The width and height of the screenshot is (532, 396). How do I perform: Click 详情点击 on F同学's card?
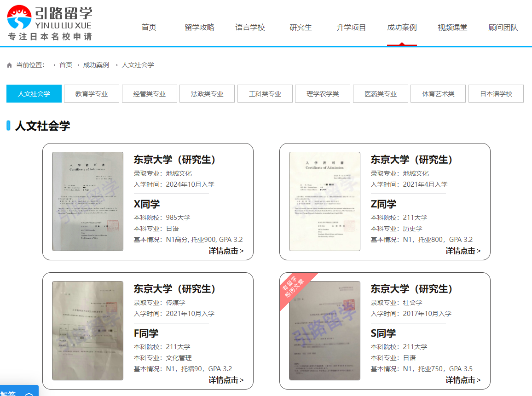tap(226, 380)
